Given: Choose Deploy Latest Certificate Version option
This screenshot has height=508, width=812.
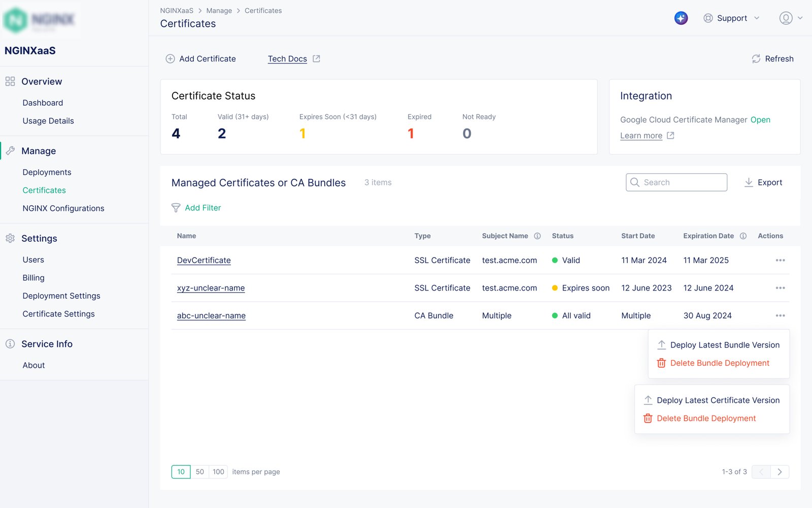Looking at the screenshot, I should [x=718, y=400].
